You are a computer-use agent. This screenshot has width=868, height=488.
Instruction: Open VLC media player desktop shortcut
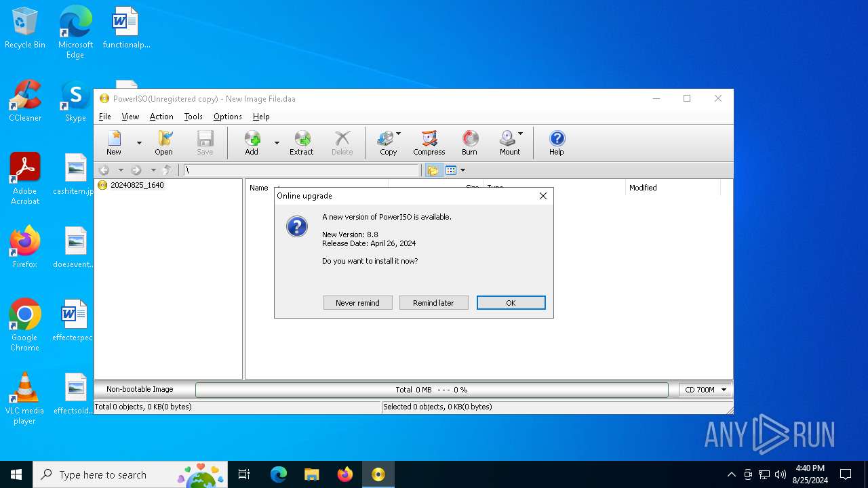(x=25, y=399)
